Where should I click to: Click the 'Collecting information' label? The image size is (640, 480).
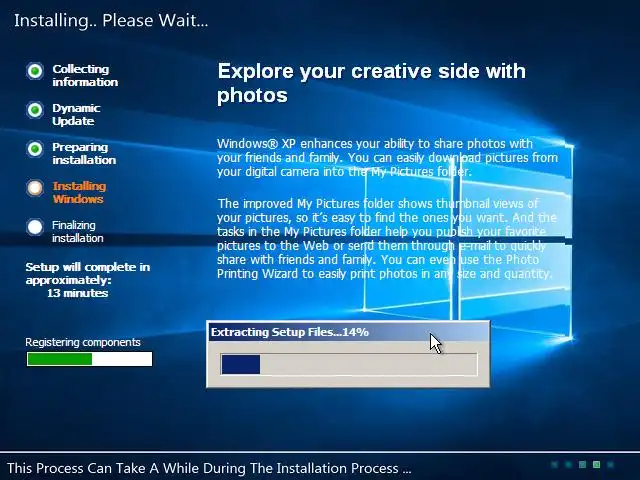tap(85, 76)
